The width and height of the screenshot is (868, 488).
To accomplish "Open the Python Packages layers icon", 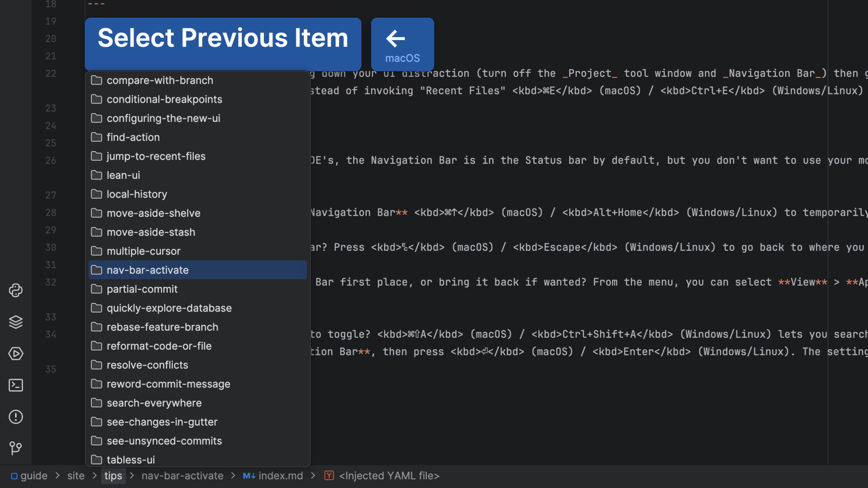I will (16, 322).
